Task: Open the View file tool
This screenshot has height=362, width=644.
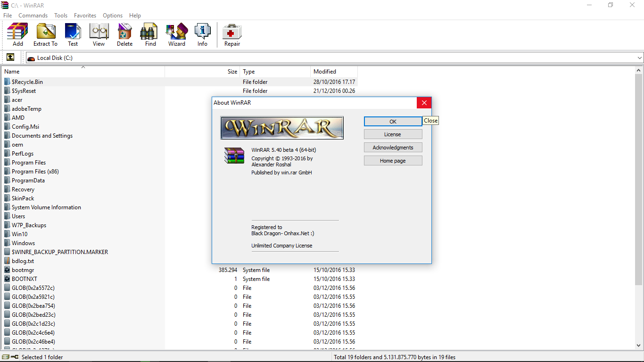Action: coord(99,32)
